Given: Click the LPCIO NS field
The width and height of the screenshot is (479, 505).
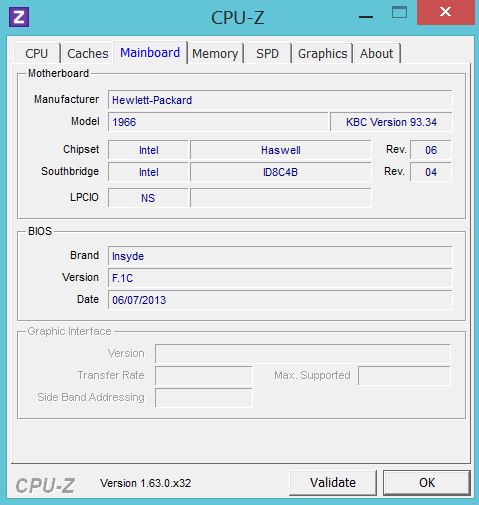Looking at the screenshot, I should point(148,198).
